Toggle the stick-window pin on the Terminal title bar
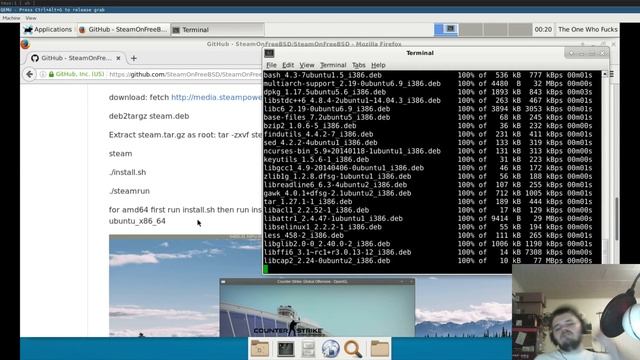Viewport: 640px width, 360px height. (571, 53)
